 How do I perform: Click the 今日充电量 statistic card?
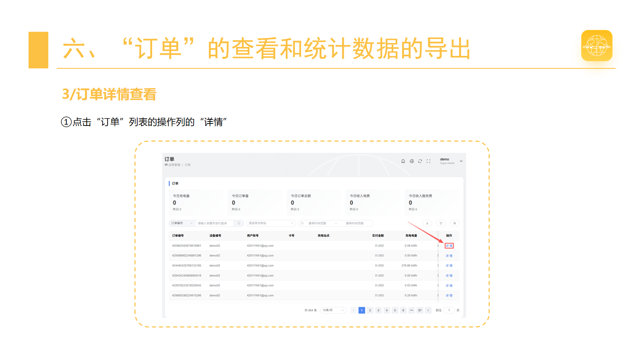(x=197, y=202)
